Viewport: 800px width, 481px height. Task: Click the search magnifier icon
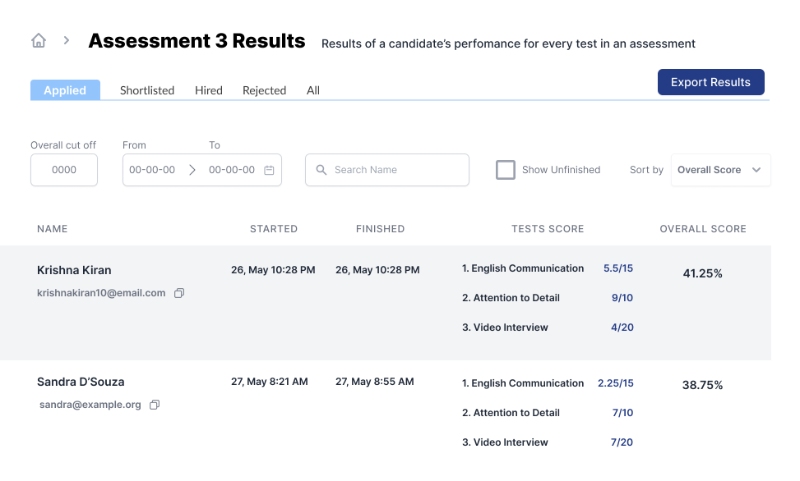pyautogui.click(x=321, y=170)
